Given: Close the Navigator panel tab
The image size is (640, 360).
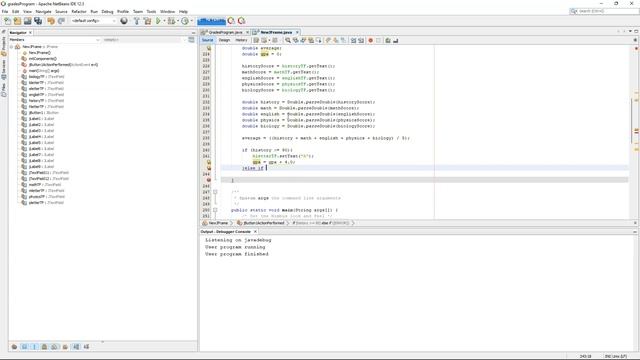Looking at the screenshot, I should point(31,33).
